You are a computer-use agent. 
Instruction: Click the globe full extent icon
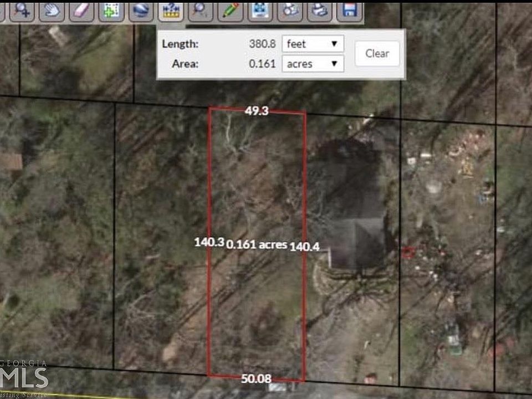click(x=141, y=9)
